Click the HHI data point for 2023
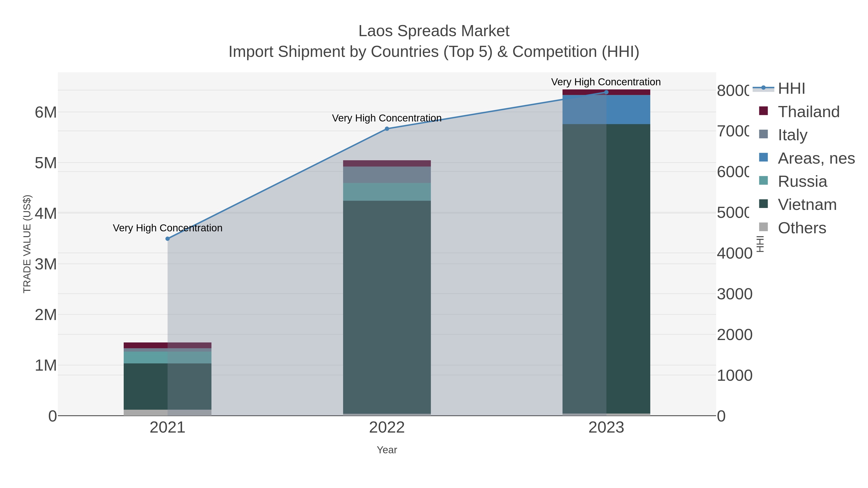This screenshot has height=488, width=868. [x=606, y=92]
